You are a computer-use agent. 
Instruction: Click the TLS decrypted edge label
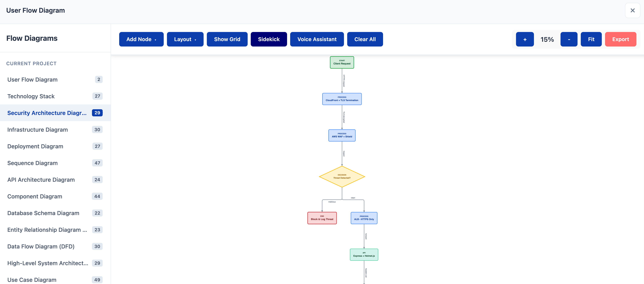tap(344, 117)
